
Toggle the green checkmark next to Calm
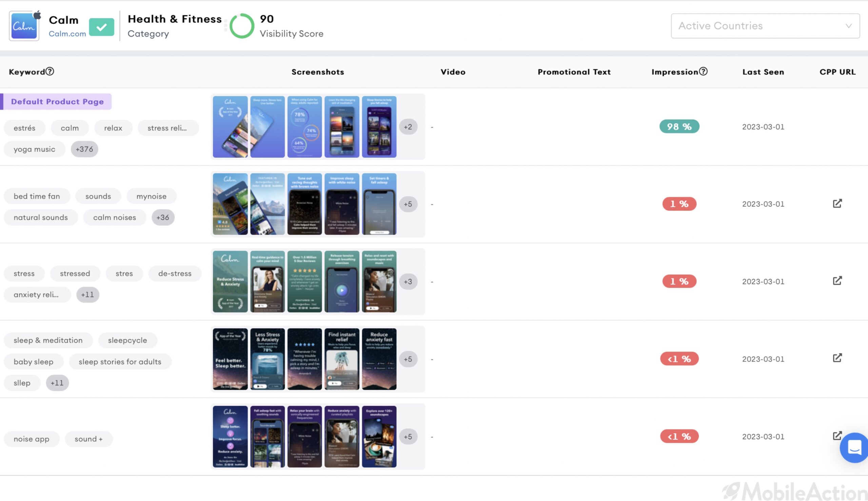pos(101,27)
